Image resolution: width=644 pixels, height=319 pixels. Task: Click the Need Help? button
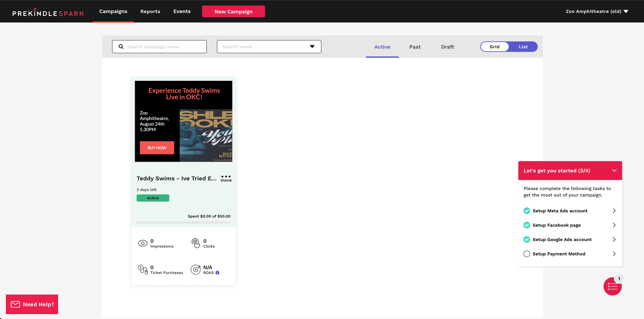click(32, 304)
